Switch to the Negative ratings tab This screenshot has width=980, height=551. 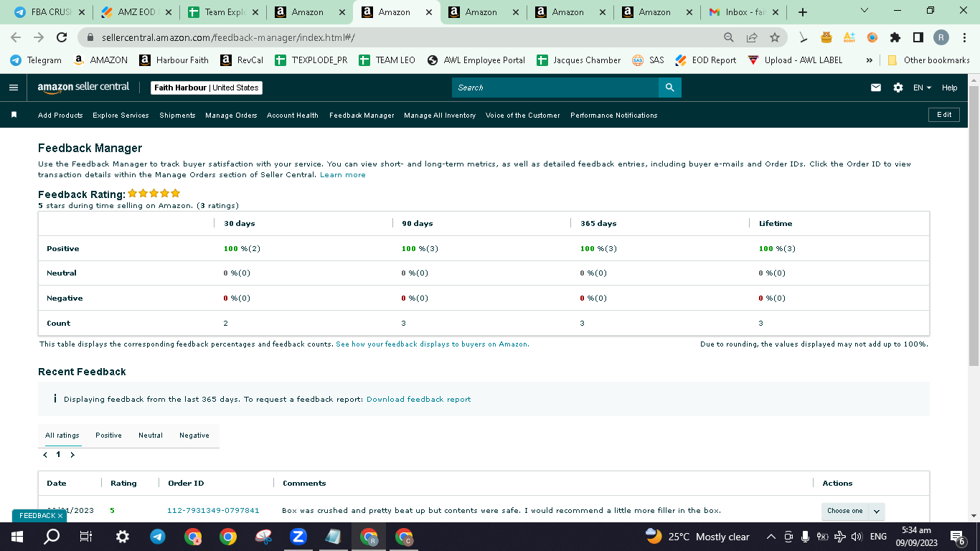pyautogui.click(x=194, y=435)
